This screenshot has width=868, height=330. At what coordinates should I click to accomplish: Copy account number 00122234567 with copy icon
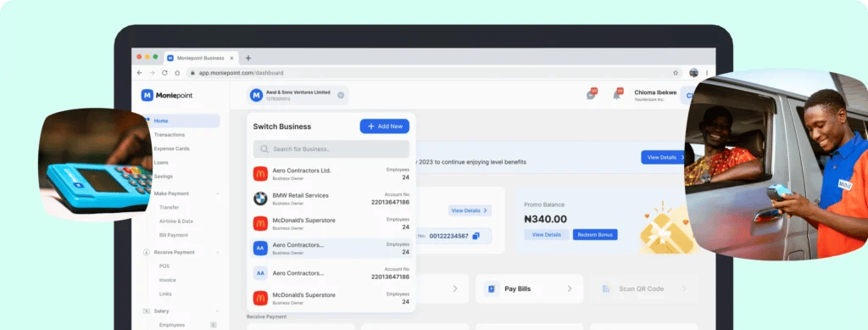click(x=476, y=236)
